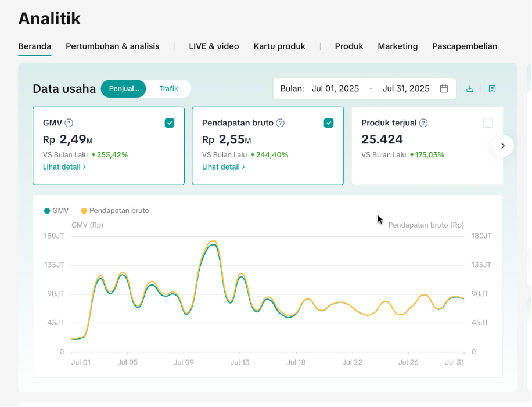Uncheck the GMV metric checkbox
The height and width of the screenshot is (407, 532).
170,123
